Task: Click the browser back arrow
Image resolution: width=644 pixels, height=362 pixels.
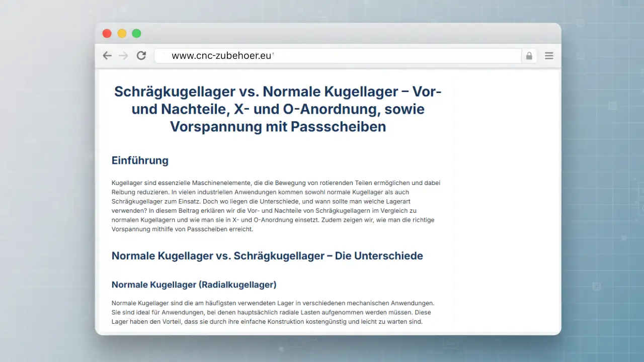Action: [x=107, y=56]
